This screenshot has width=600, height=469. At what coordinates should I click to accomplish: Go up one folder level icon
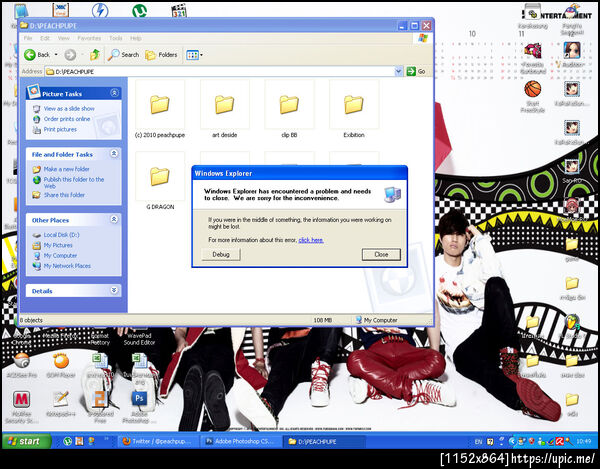tap(95, 55)
